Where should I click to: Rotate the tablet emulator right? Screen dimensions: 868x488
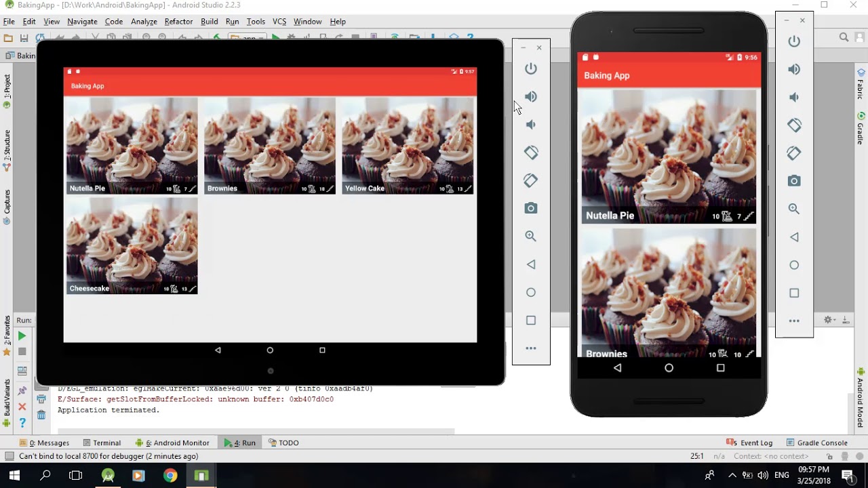point(531,180)
